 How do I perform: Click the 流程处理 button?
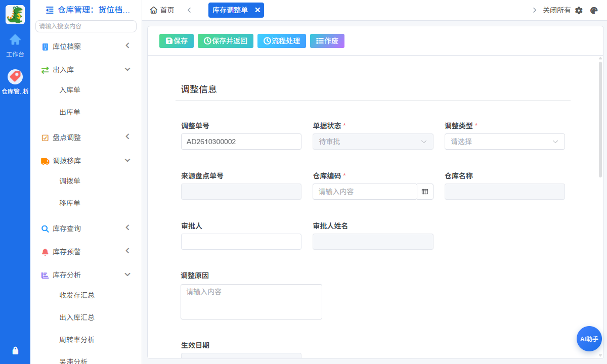[x=282, y=41]
